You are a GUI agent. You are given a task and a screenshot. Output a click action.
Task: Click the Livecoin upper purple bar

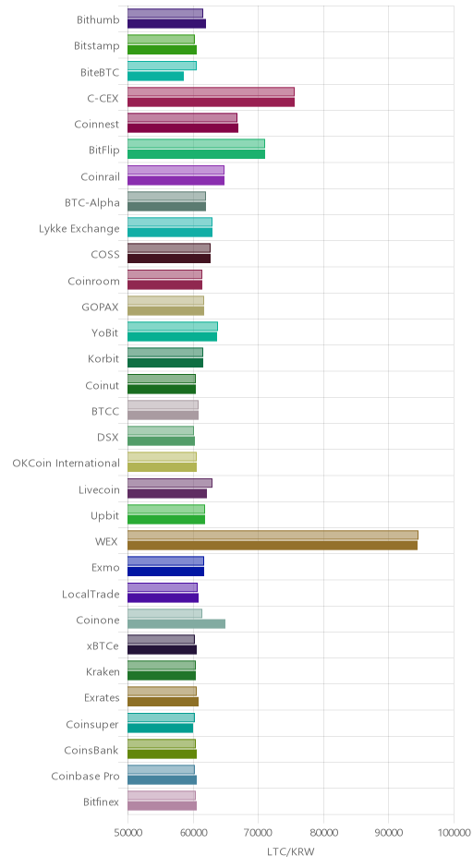[x=169, y=483]
